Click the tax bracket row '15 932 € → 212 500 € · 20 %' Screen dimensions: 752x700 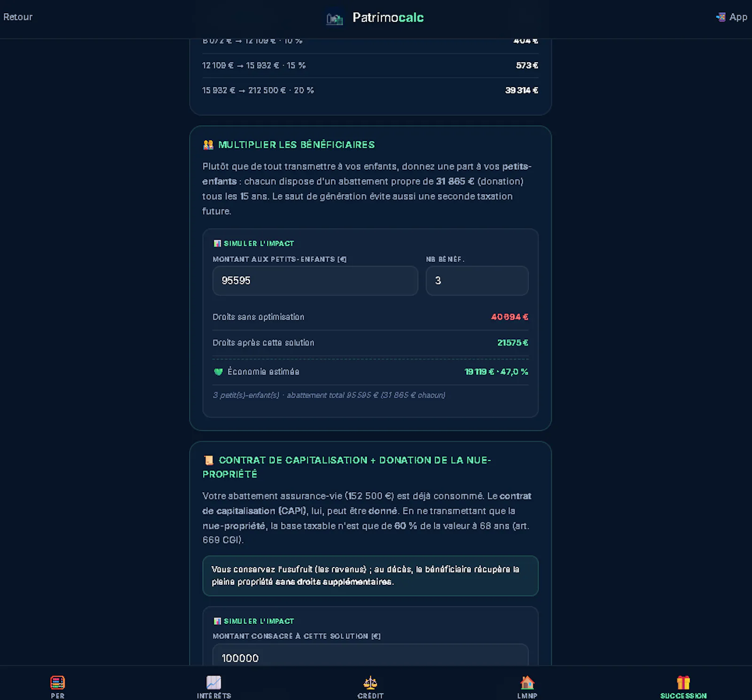click(x=370, y=90)
